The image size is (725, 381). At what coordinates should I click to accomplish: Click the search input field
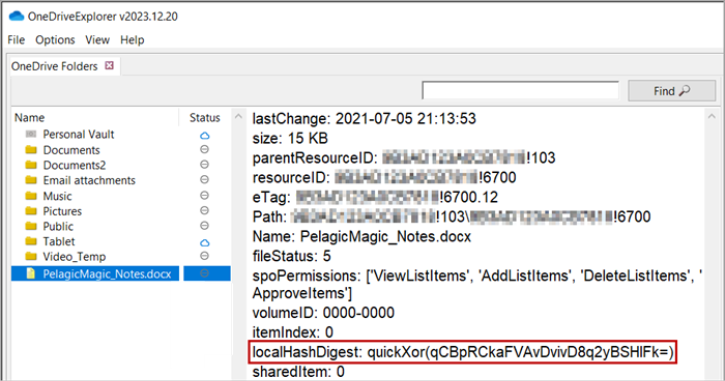[x=520, y=91]
